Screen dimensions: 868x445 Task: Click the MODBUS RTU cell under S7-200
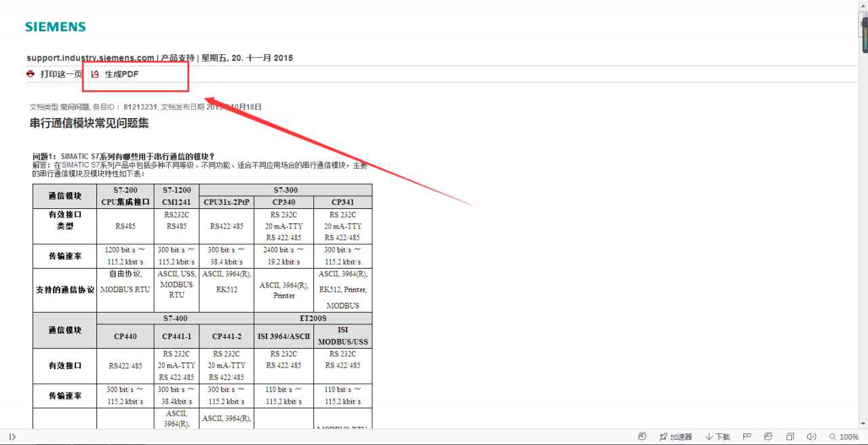point(125,290)
